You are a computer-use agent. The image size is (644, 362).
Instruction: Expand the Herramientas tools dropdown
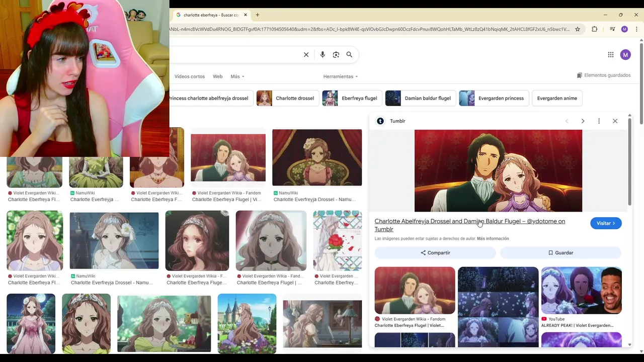[341, 76]
